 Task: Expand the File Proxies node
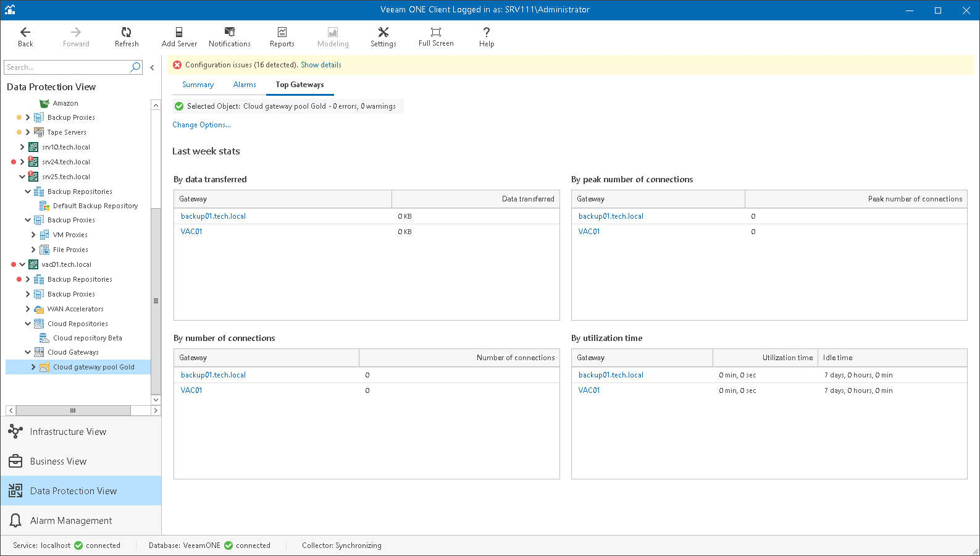click(33, 250)
